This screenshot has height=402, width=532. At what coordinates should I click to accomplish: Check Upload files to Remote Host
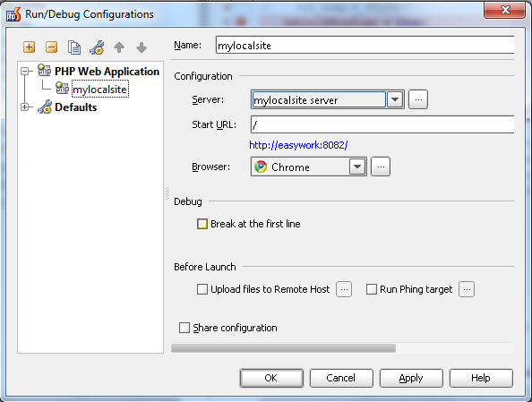[202, 289]
